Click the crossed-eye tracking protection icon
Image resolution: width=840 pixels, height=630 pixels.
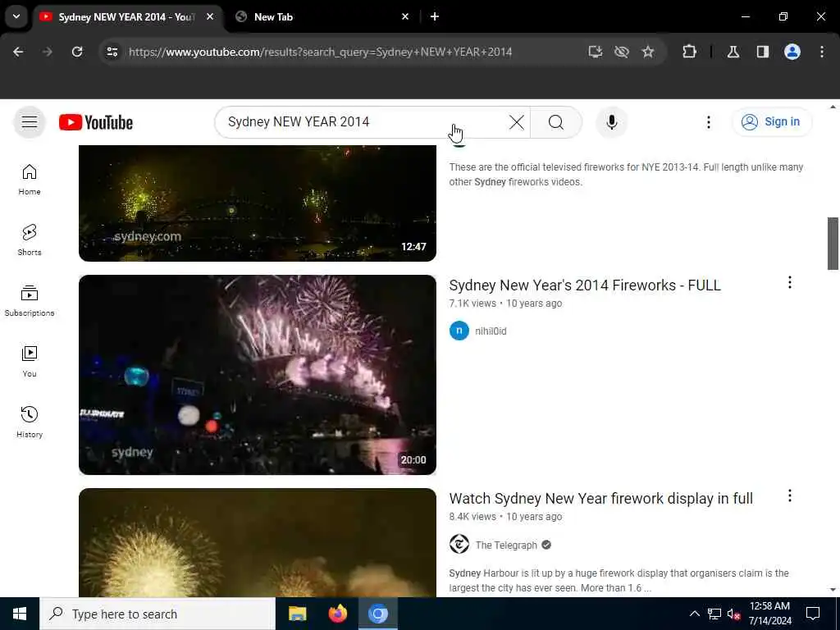click(622, 52)
